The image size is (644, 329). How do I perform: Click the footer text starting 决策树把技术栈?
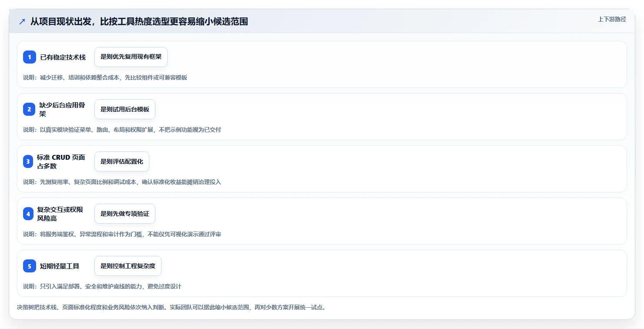click(171, 307)
